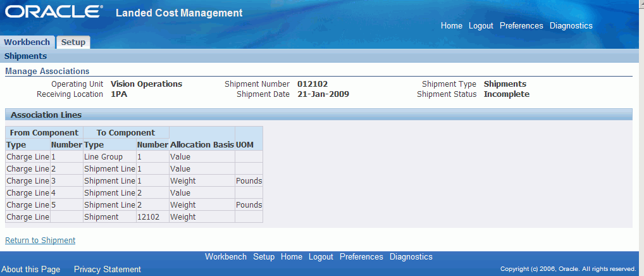
Task: Click the Receiving Location value 1PA
Action: (119, 94)
